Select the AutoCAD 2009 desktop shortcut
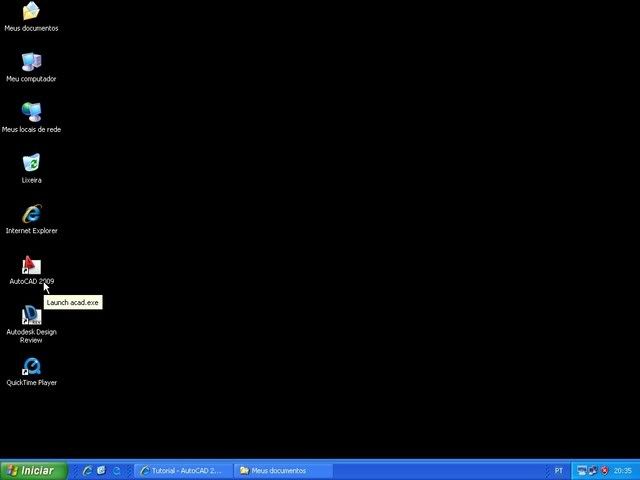The width and height of the screenshot is (640, 480). click(x=31, y=265)
